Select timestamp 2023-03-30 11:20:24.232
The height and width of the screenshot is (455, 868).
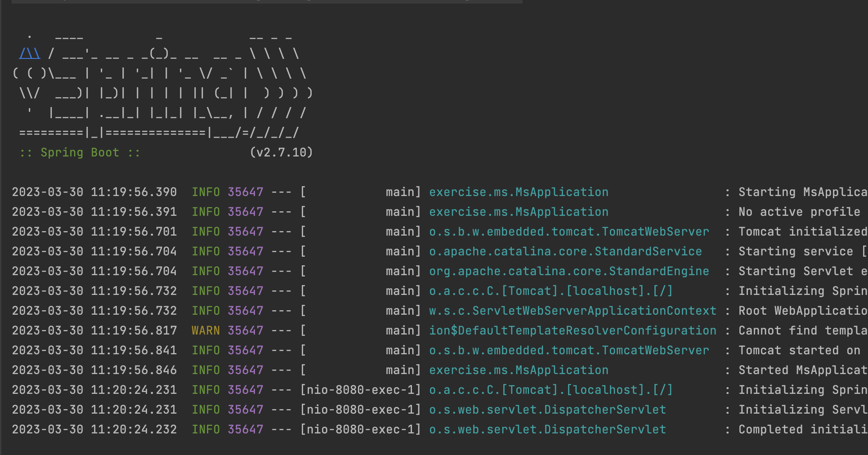pos(94,429)
